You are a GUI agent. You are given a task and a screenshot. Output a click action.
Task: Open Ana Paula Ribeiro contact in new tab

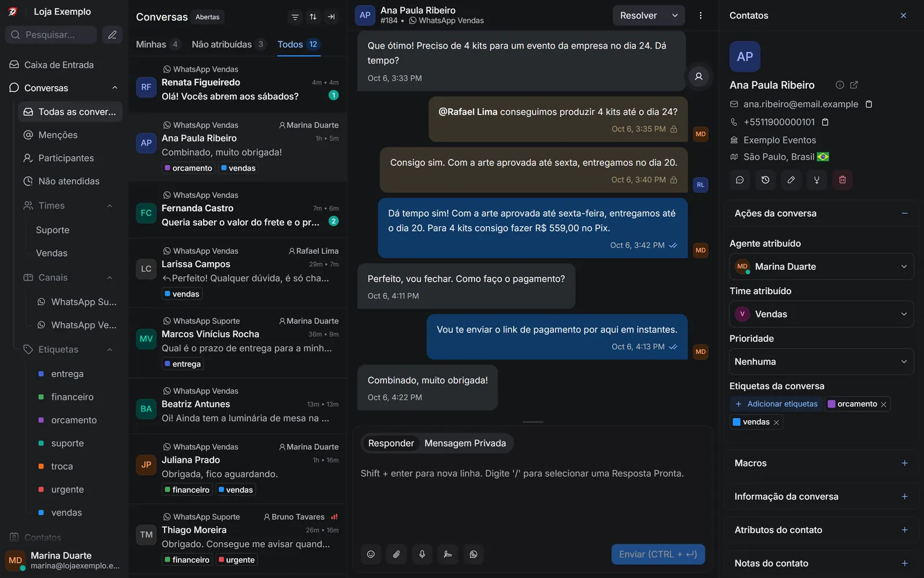(x=854, y=85)
